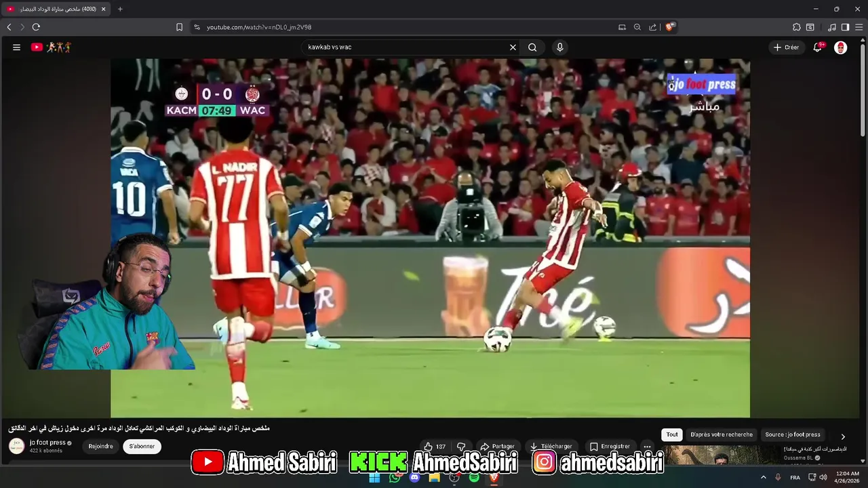The image size is (868, 488).
Task: Go back with browser back arrow
Action: pos(9,27)
